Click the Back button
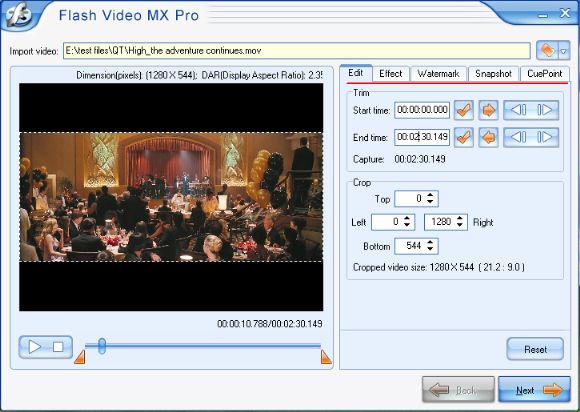 [x=458, y=390]
